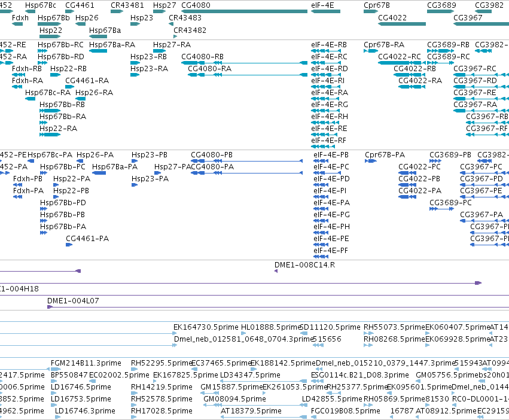
Task: Click the CG4461 gene label
Action: (80, 5)
